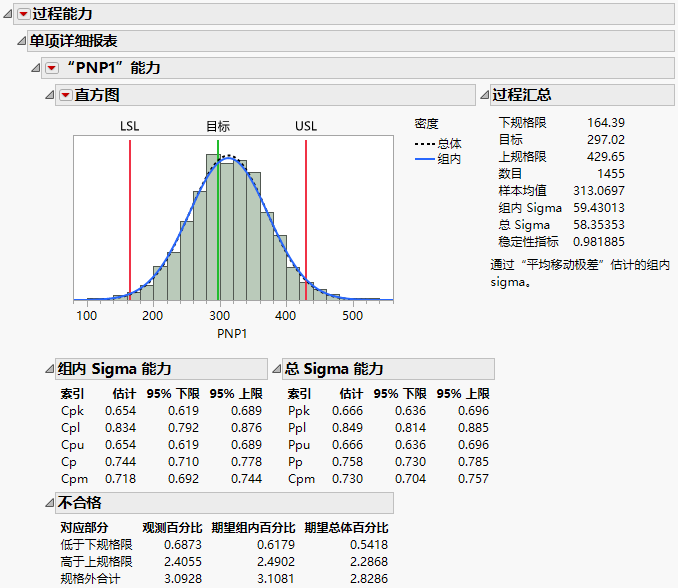Select the 稳定性指标 value 0.981885
Screen dimensions: 678x588
tap(599, 242)
